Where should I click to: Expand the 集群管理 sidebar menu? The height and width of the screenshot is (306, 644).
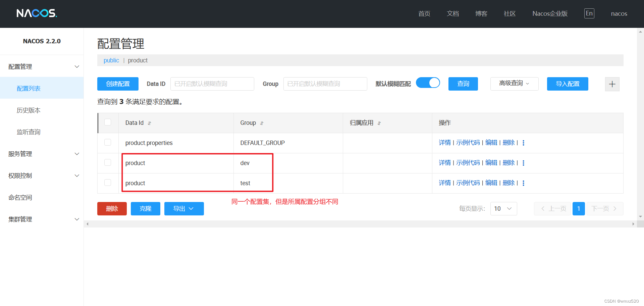pos(42,219)
